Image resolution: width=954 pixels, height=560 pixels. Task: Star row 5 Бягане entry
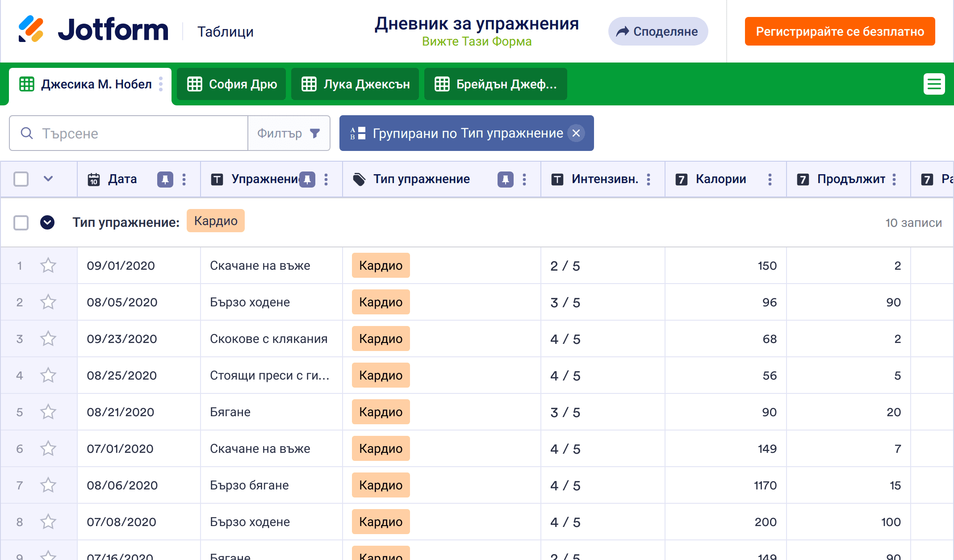coord(48,412)
